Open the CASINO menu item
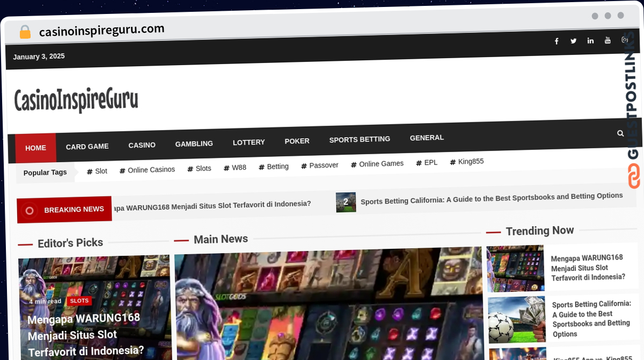 point(142,145)
